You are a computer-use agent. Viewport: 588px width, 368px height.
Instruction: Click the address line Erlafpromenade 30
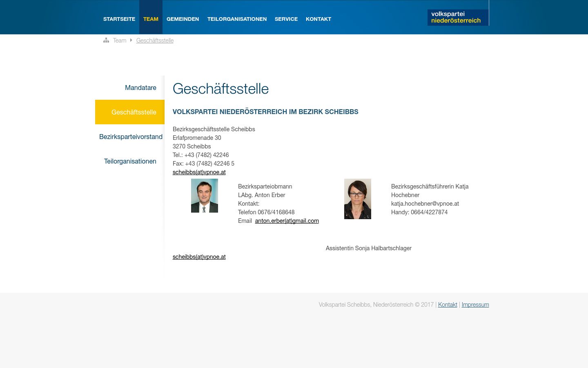click(x=197, y=138)
